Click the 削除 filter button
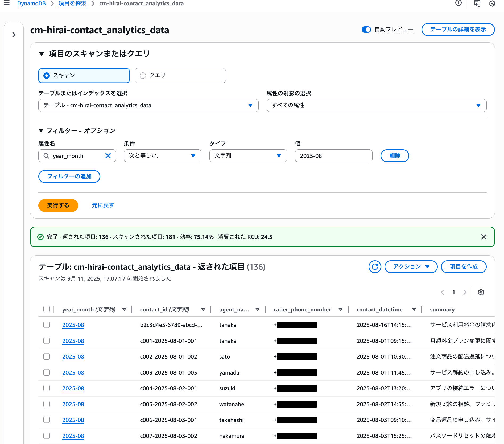This screenshot has width=504, height=444. (x=395, y=156)
